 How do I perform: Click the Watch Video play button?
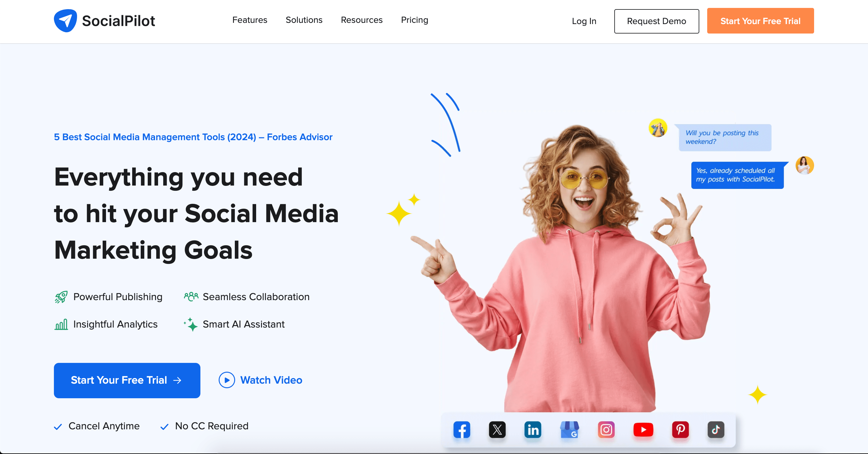pyautogui.click(x=227, y=379)
